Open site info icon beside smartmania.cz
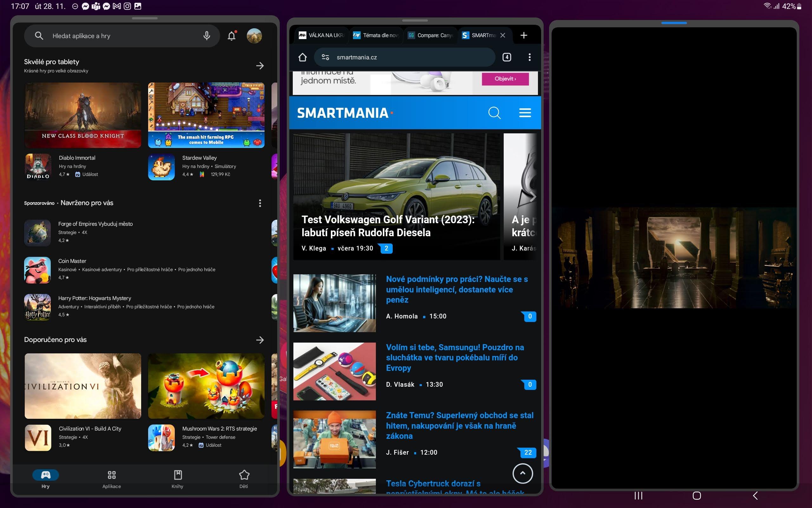Screen dimensions: 812x508 pyautogui.click(x=325, y=57)
